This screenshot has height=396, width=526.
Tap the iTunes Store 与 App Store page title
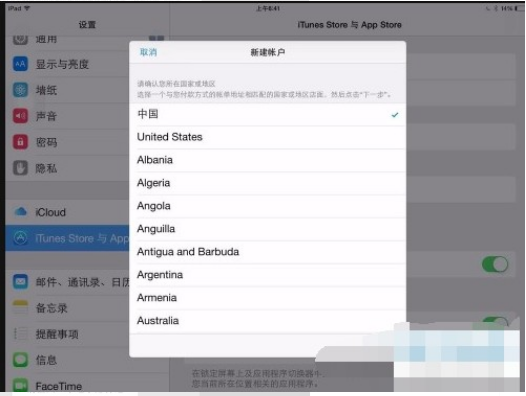(x=349, y=25)
